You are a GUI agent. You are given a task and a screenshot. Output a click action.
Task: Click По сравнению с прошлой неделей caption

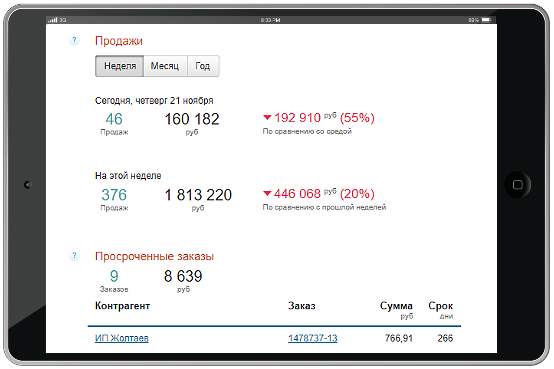point(324,207)
